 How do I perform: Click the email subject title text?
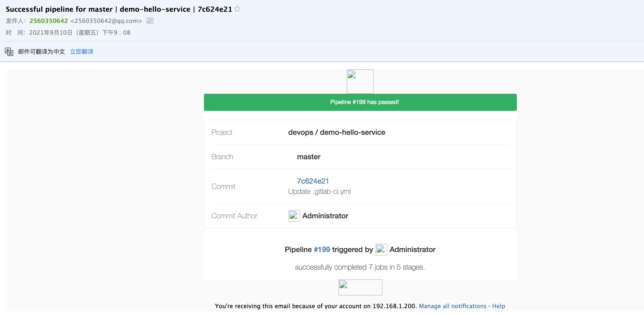click(x=119, y=9)
